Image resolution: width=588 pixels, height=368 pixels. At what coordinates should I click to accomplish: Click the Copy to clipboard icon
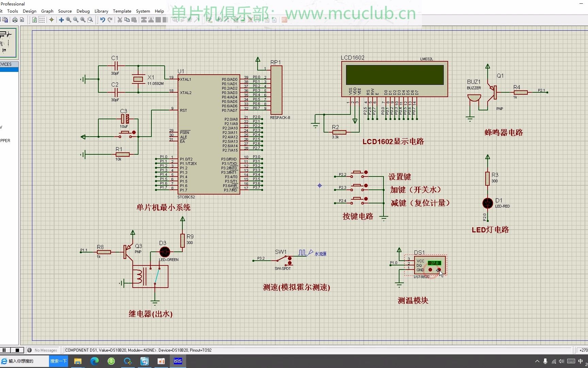pyautogui.click(x=127, y=20)
